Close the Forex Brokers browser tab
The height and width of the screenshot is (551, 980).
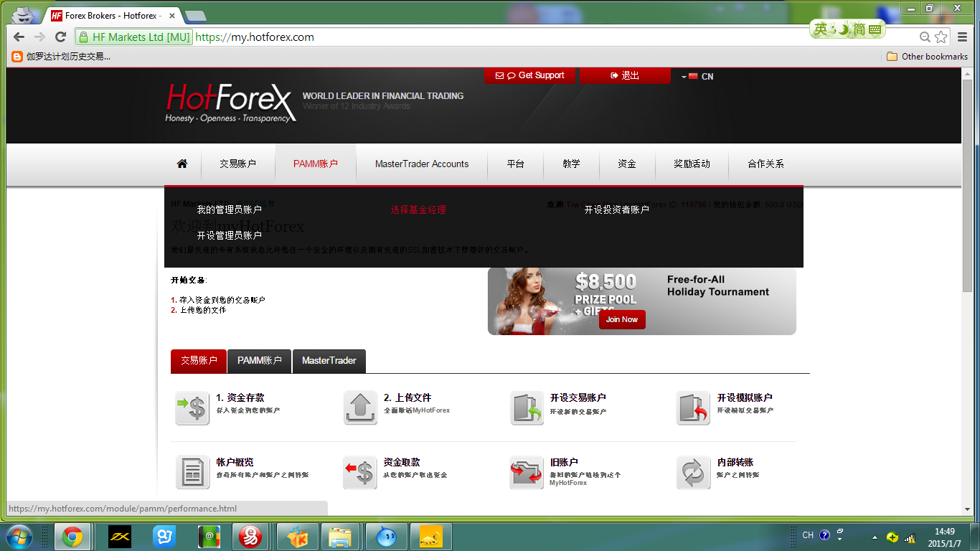[172, 15]
